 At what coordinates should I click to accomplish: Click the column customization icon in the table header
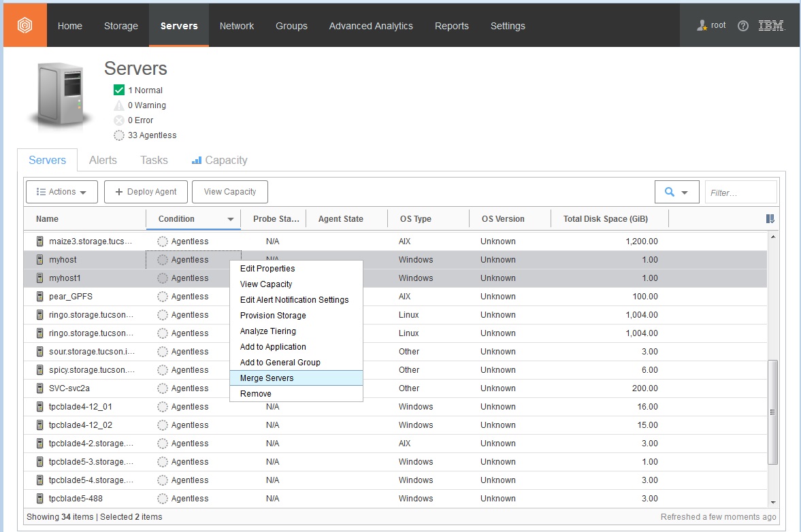769,218
